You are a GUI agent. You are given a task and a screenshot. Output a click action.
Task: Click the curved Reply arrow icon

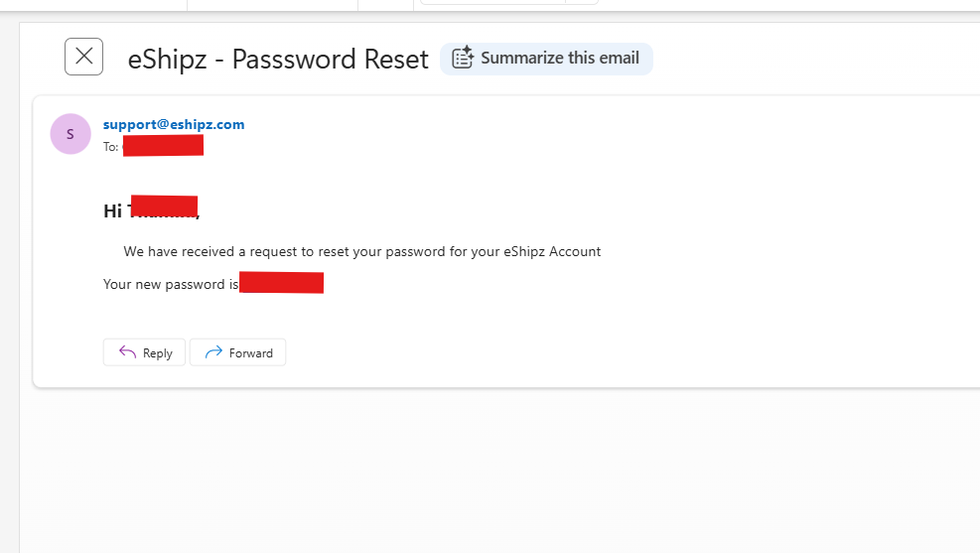(127, 352)
